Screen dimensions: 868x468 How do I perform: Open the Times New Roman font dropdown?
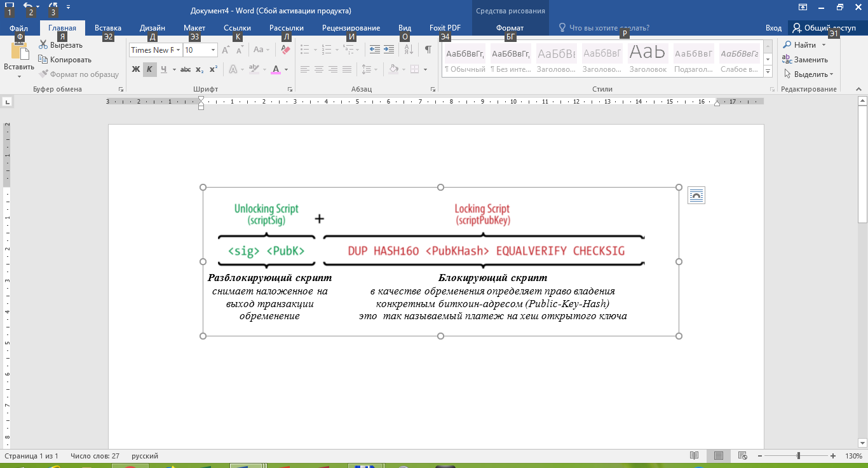click(x=179, y=50)
